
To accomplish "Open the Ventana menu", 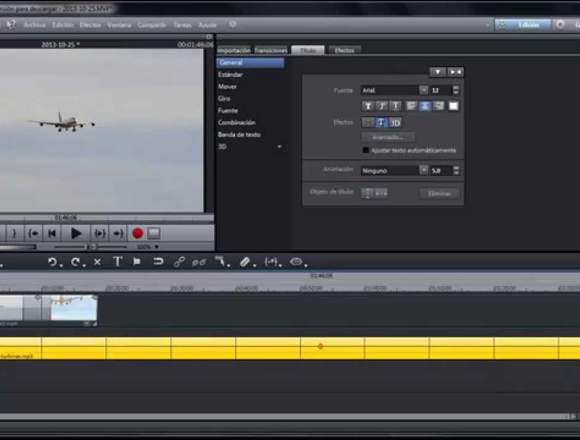I will (x=119, y=25).
